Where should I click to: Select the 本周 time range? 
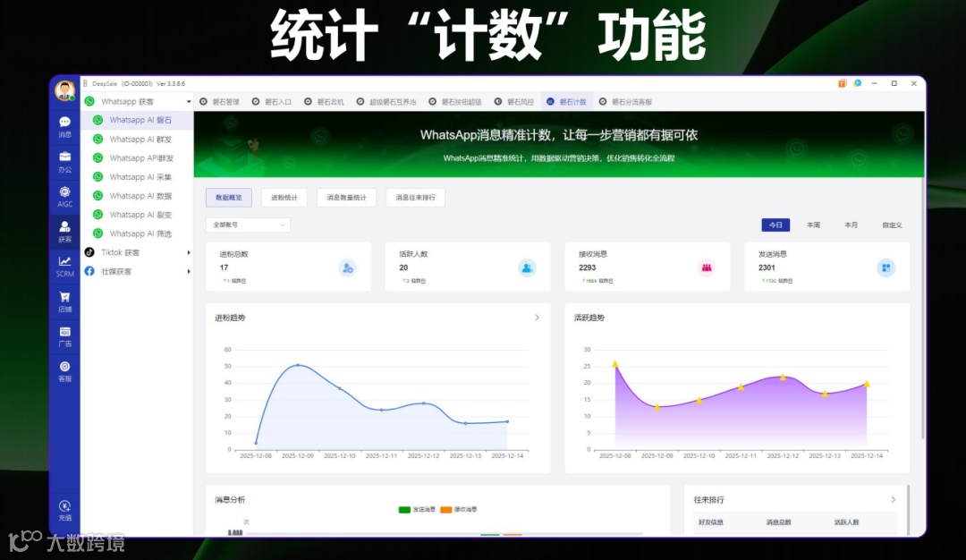point(813,225)
